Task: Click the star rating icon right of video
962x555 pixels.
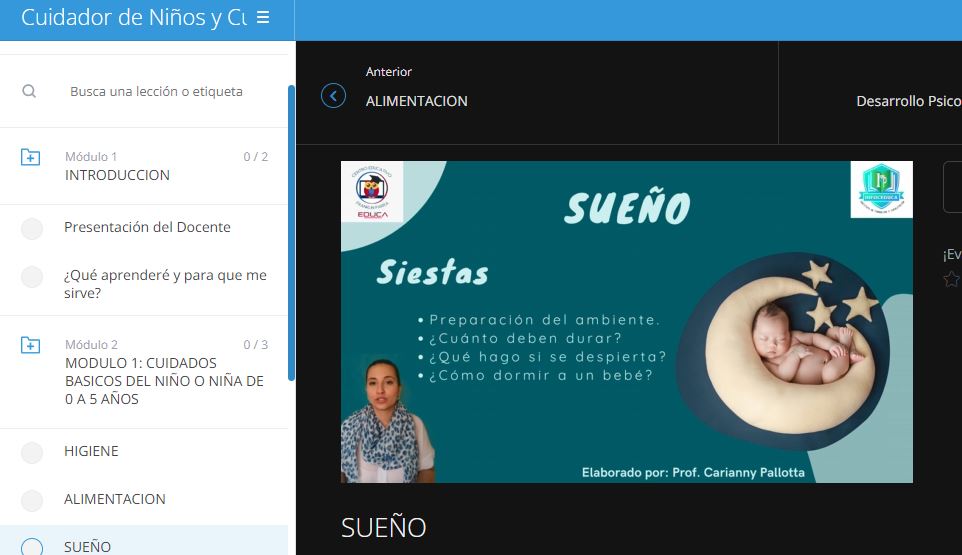Action: 951,280
